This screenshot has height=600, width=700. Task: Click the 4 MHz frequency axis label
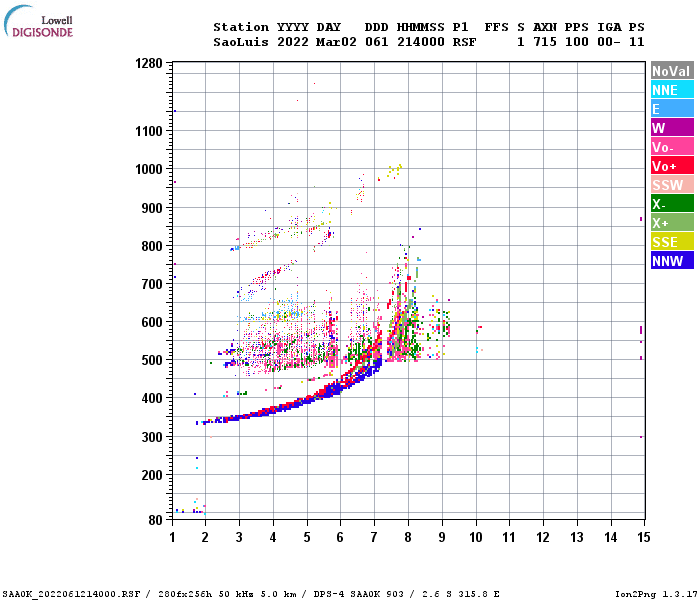(273, 537)
